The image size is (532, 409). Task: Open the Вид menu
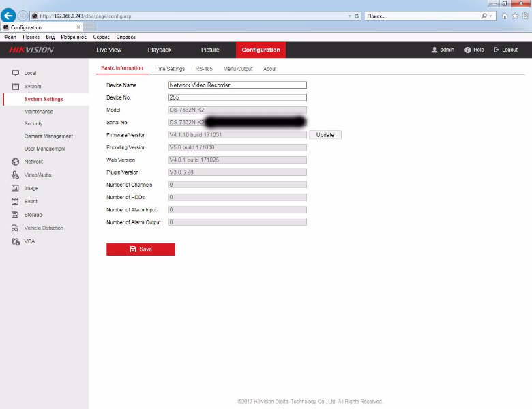50,37
